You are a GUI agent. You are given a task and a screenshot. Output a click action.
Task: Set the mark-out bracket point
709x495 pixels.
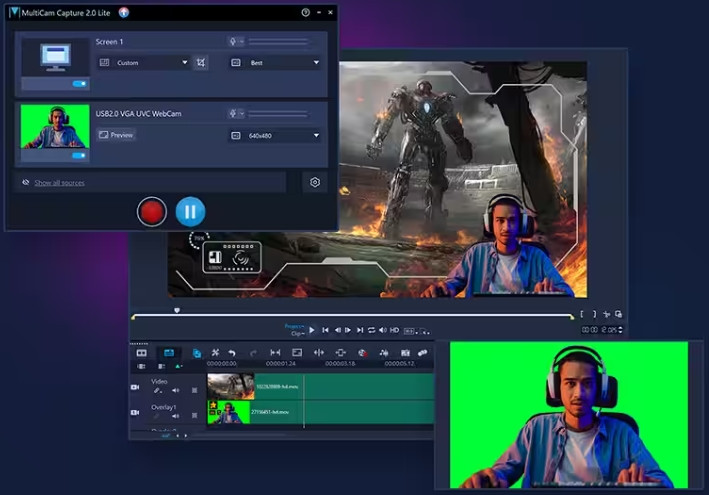pos(594,314)
